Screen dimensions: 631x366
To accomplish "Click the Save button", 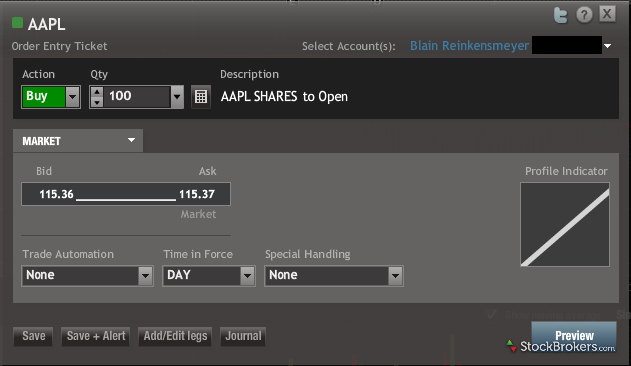I will pos(33,336).
